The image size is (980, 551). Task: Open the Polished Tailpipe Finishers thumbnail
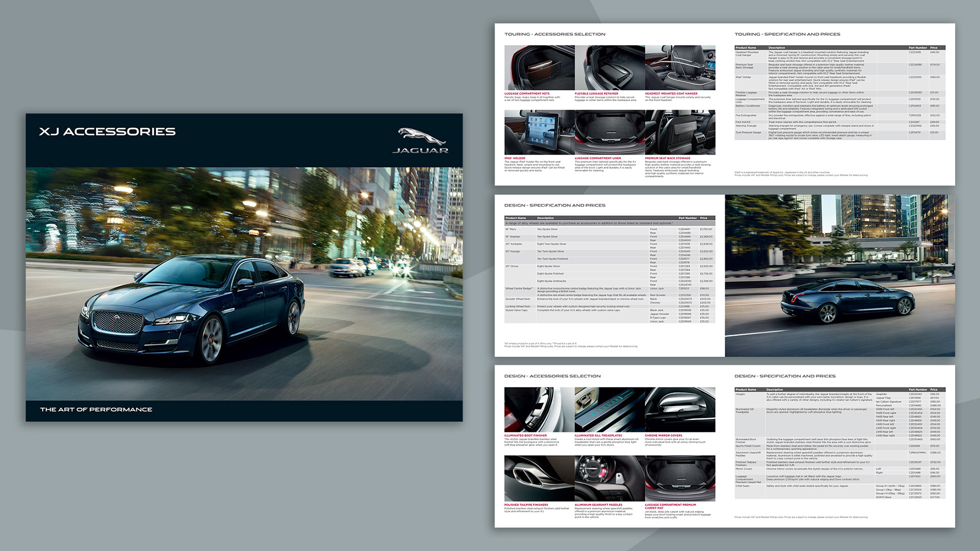pos(539,479)
